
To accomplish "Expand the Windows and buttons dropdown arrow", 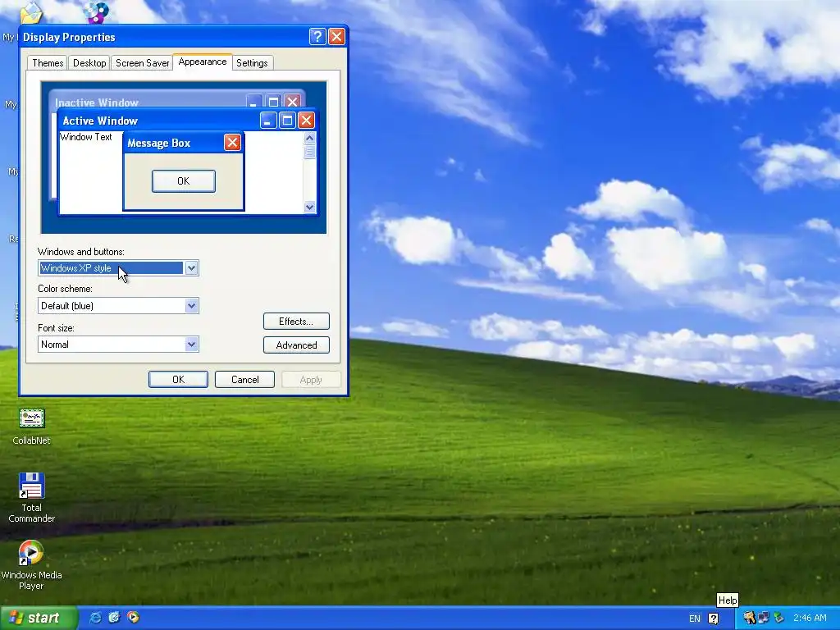I will (x=191, y=268).
